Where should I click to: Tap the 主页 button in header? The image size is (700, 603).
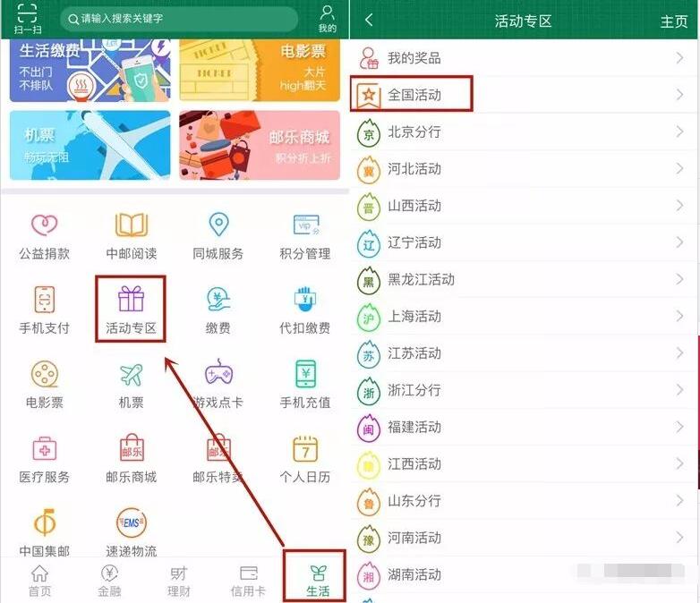pyautogui.click(x=674, y=21)
